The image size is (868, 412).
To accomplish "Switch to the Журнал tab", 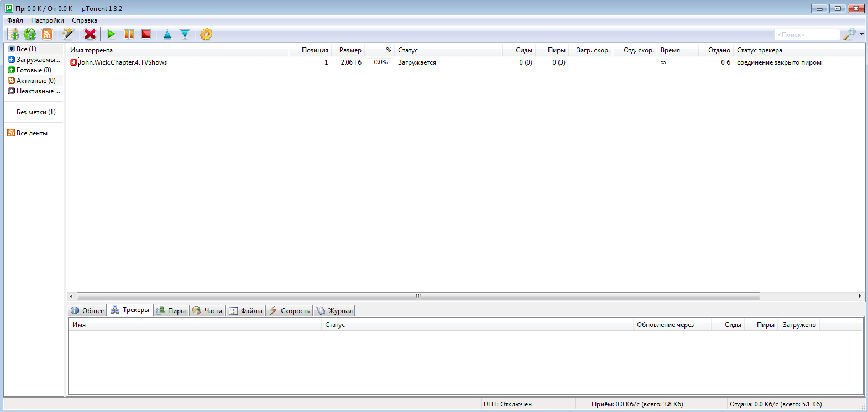I will pyautogui.click(x=334, y=311).
